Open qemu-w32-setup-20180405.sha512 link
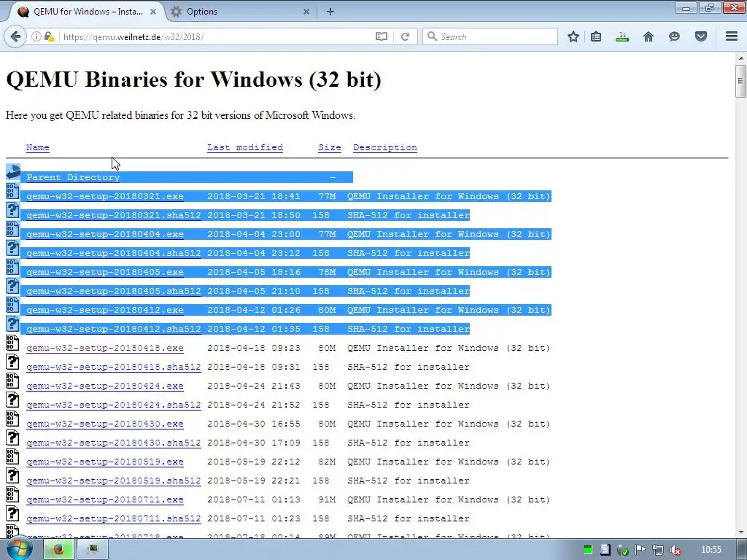 coord(113,291)
